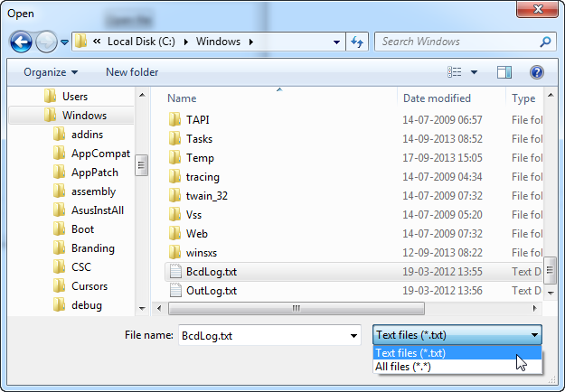Choose All files (*.*) filter option
Screen dimensions: 565x392
(405, 367)
